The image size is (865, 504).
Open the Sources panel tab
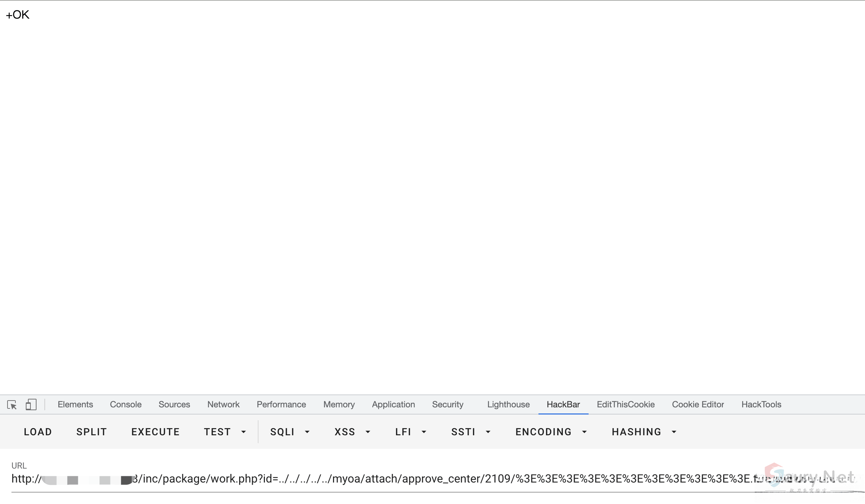pyautogui.click(x=174, y=404)
